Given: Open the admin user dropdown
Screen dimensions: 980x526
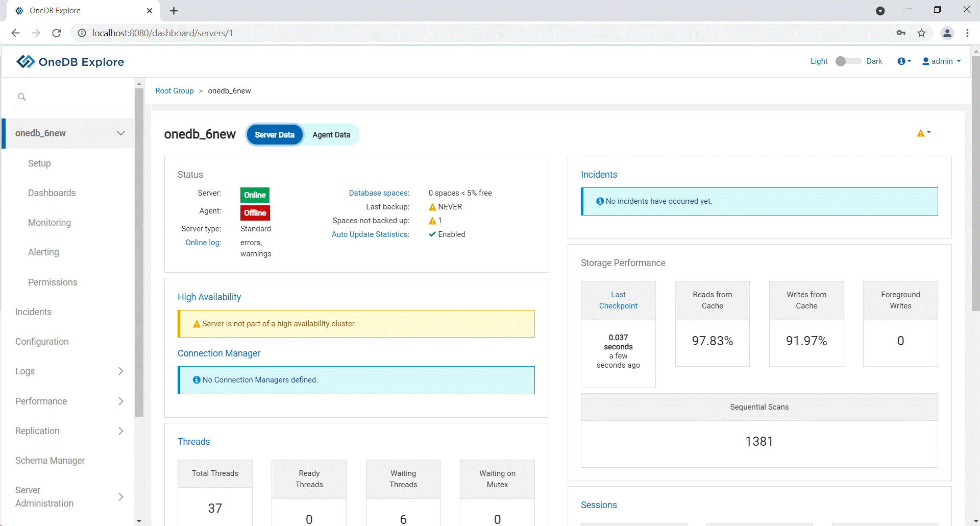Looking at the screenshot, I should tap(942, 61).
